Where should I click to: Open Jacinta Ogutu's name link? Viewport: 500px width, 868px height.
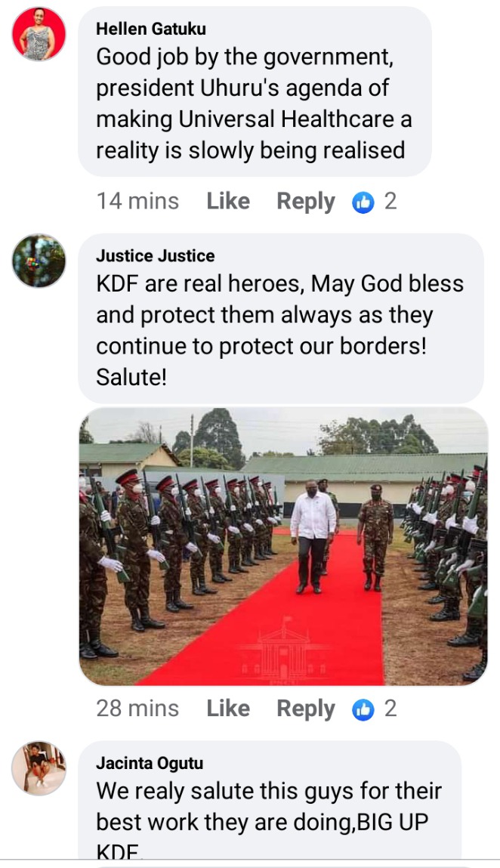(x=150, y=763)
